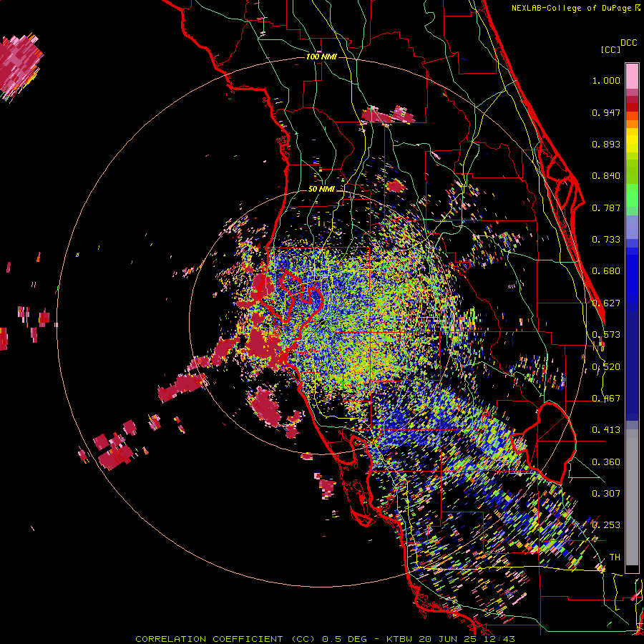The width and height of the screenshot is (644, 644).
Task: Click the 100 NMI range ring label
Action: (321, 57)
